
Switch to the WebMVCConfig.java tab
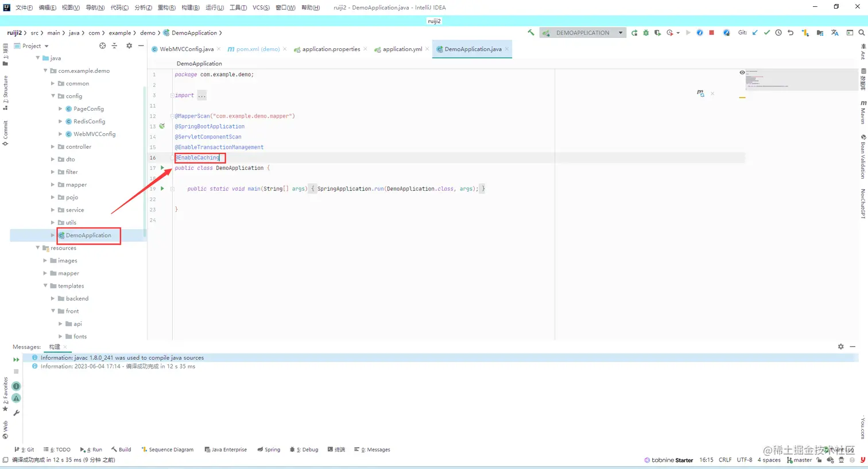186,49
